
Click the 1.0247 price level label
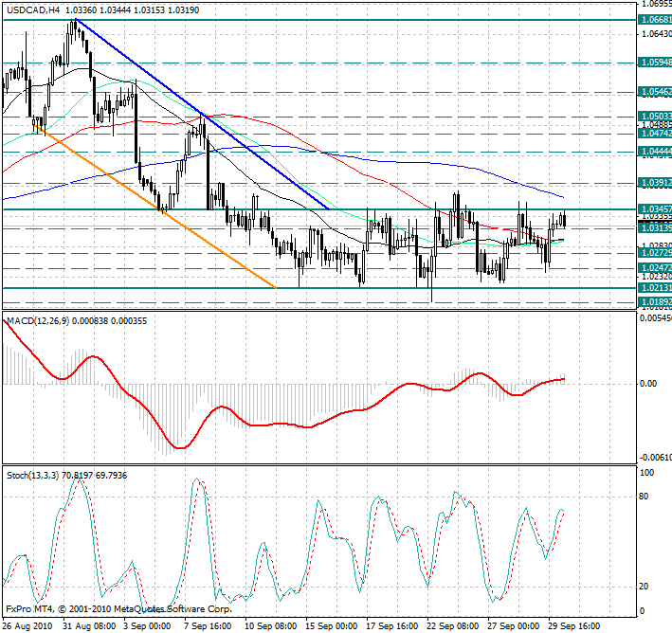(x=655, y=268)
